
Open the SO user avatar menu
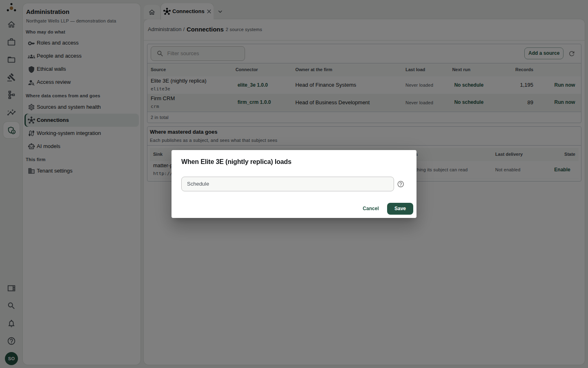click(11, 359)
